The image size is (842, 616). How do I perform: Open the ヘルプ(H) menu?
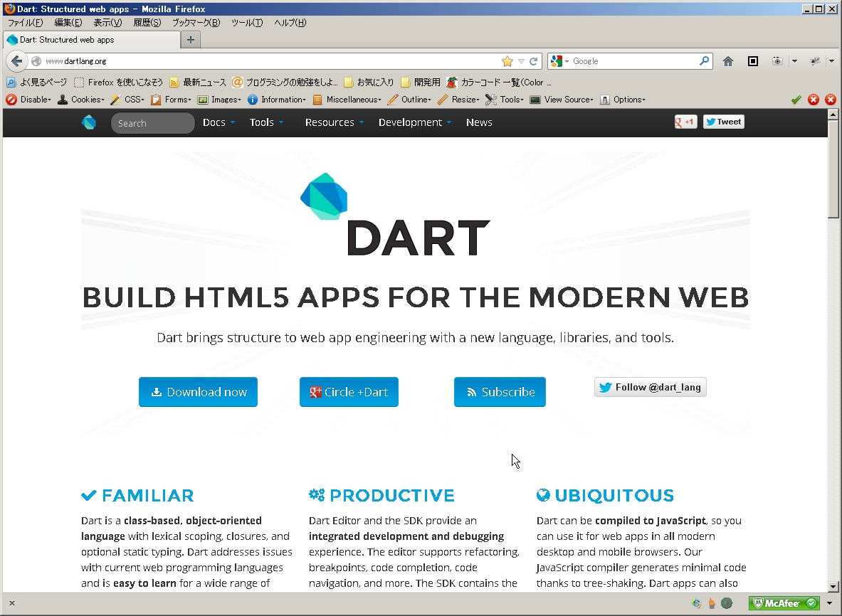point(290,23)
